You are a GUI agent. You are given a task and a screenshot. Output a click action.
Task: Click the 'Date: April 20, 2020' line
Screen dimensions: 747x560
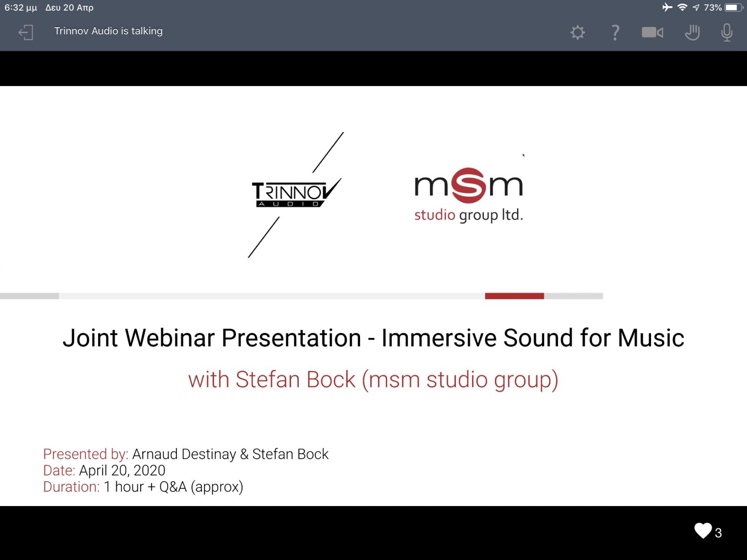point(104,470)
